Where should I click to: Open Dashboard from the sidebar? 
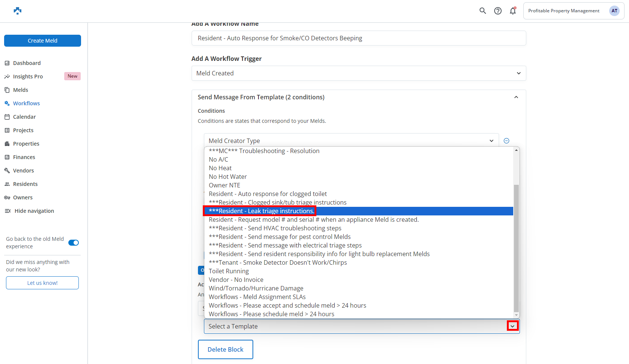27,63
